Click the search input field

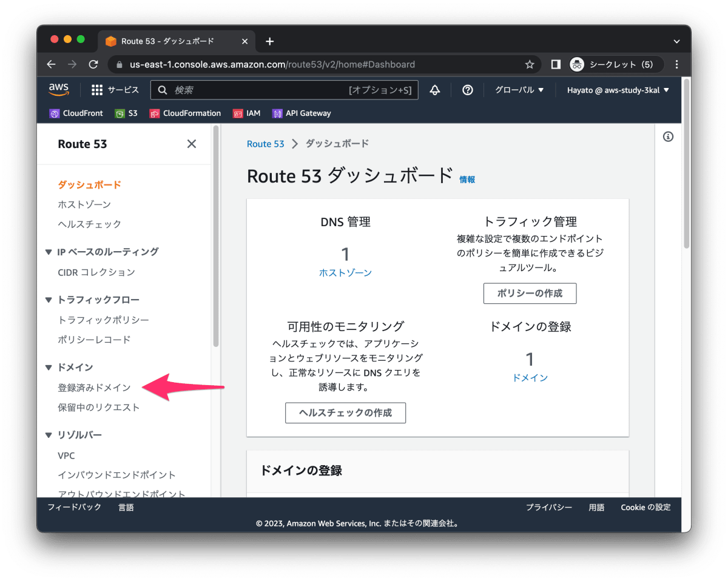(284, 90)
